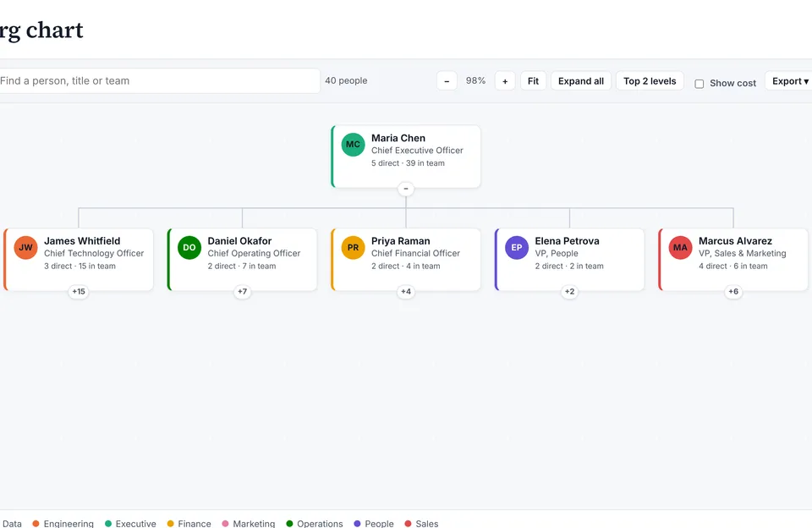Click the DO avatar for Daniel Okafor
This screenshot has width=812, height=528.
pyautogui.click(x=189, y=247)
